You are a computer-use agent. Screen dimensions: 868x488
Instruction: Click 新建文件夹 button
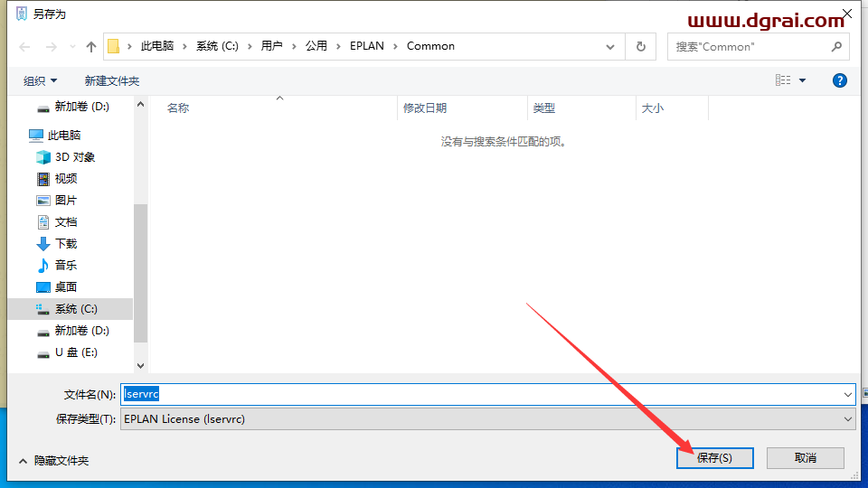click(112, 80)
